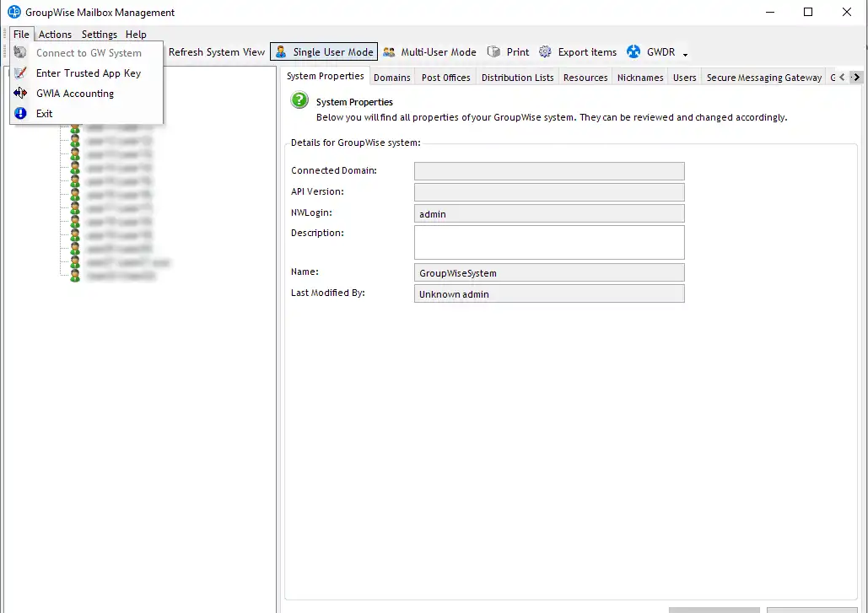This screenshot has width=868, height=613.
Task: Click the GWIA Accounting arrows icon
Action: tap(21, 94)
